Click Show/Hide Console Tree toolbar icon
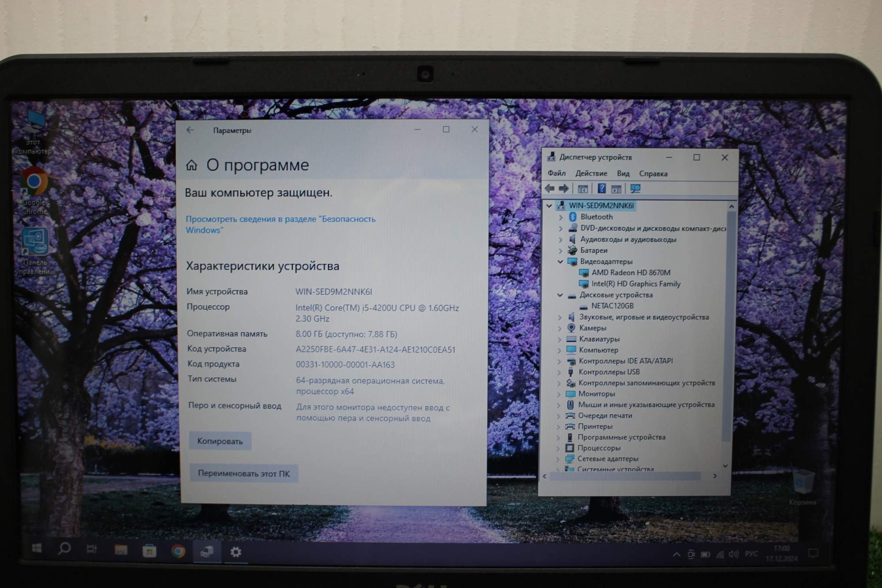882x588 pixels. 583,189
